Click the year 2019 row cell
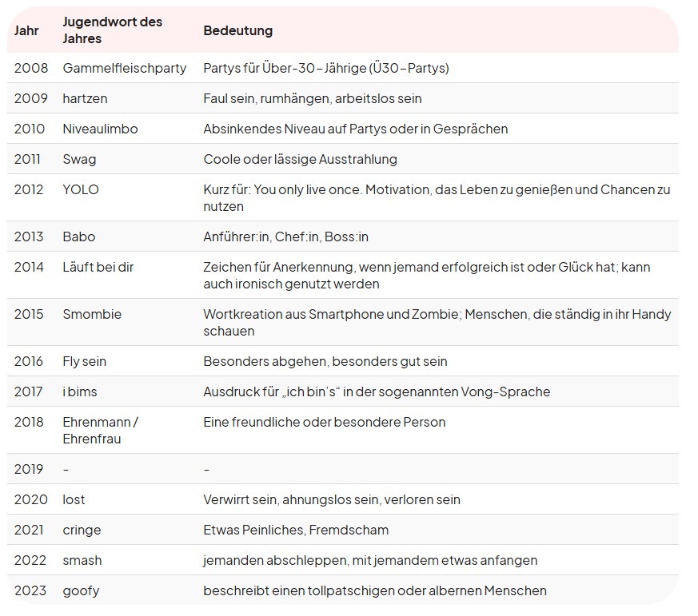The width and height of the screenshot is (698, 616). point(29,469)
